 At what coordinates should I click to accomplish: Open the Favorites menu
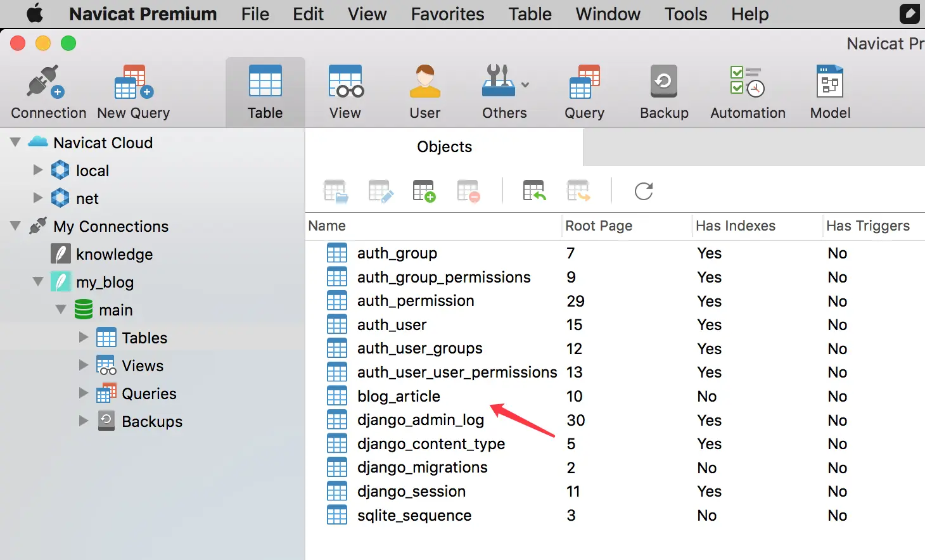point(448,14)
